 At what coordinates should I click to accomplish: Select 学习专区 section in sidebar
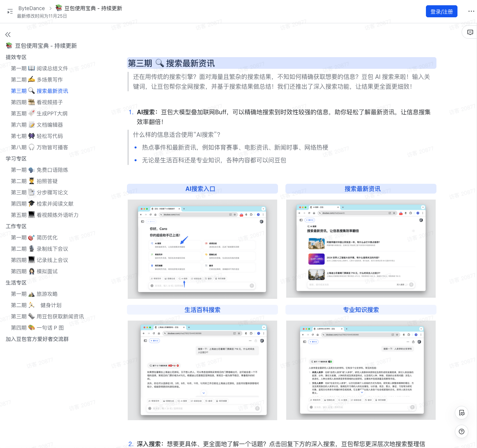(x=16, y=159)
